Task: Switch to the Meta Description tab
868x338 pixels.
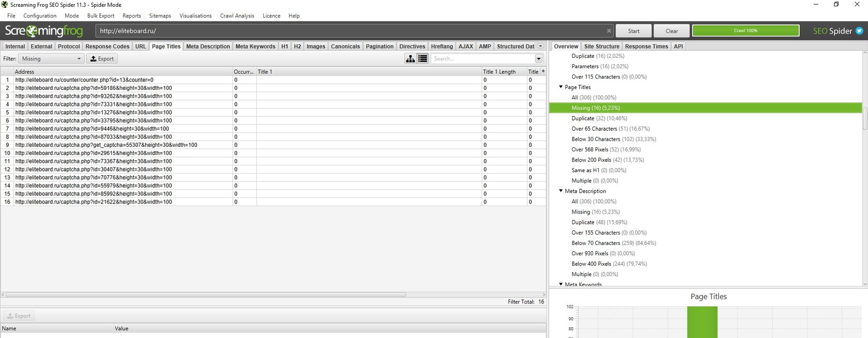Action: tap(208, 46)
